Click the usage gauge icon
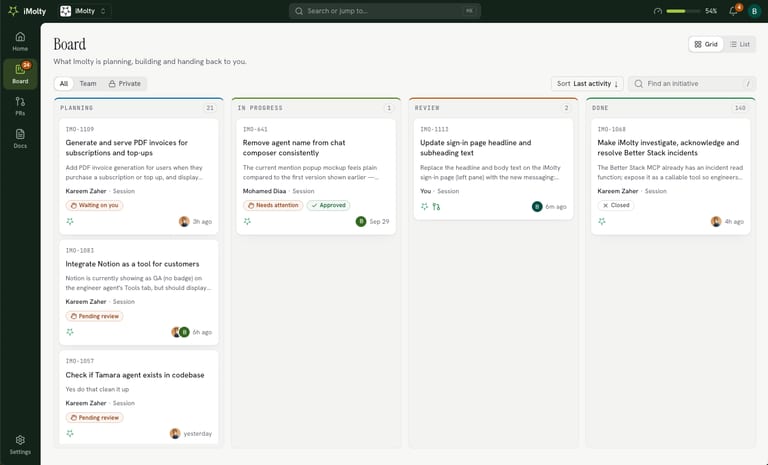Image resolution: width=768 pixels, height=465 pixels. tap(658, 11)
